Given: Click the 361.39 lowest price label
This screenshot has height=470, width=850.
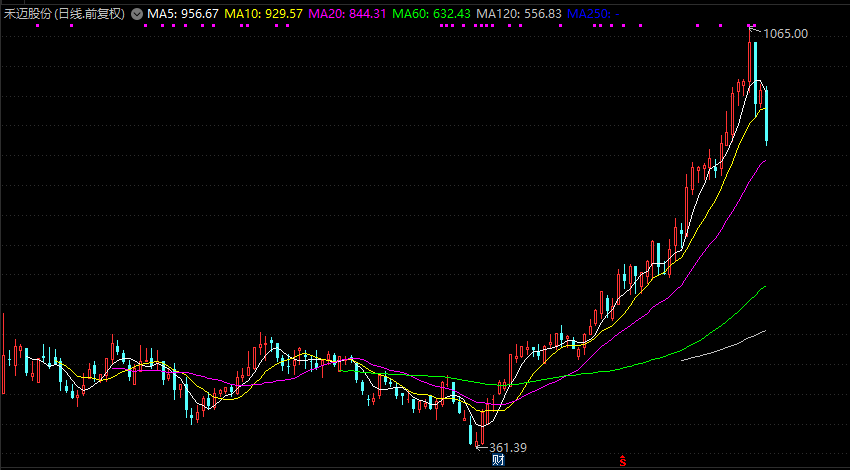Looking at the screenshot, I should point(508,446).
